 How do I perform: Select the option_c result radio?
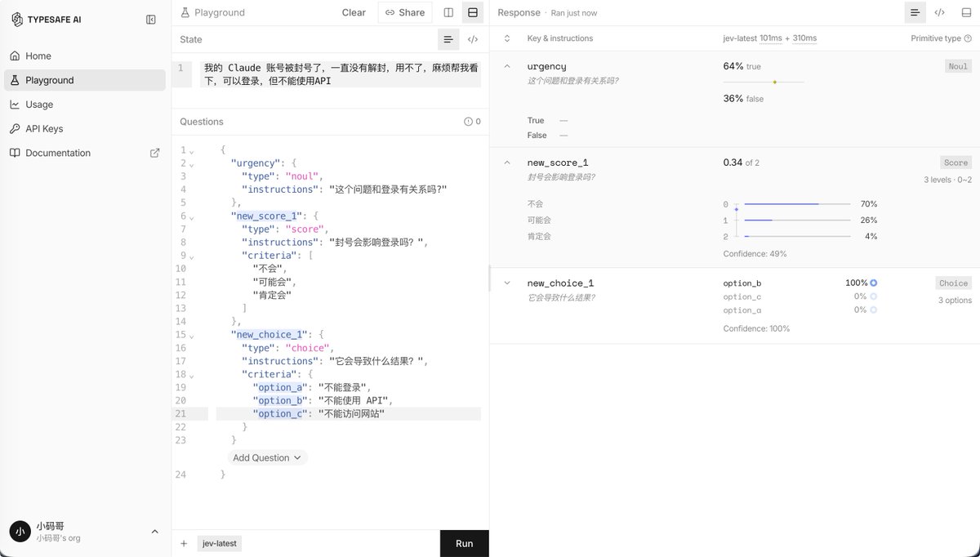[x=874, y=296]
